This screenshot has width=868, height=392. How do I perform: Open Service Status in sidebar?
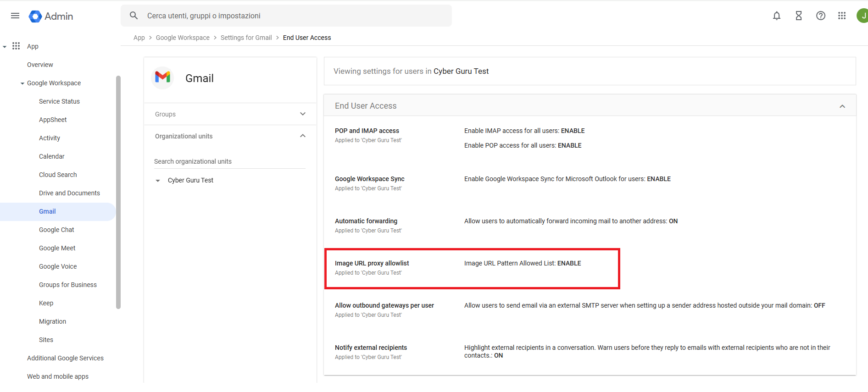click(x=59, y=101)
